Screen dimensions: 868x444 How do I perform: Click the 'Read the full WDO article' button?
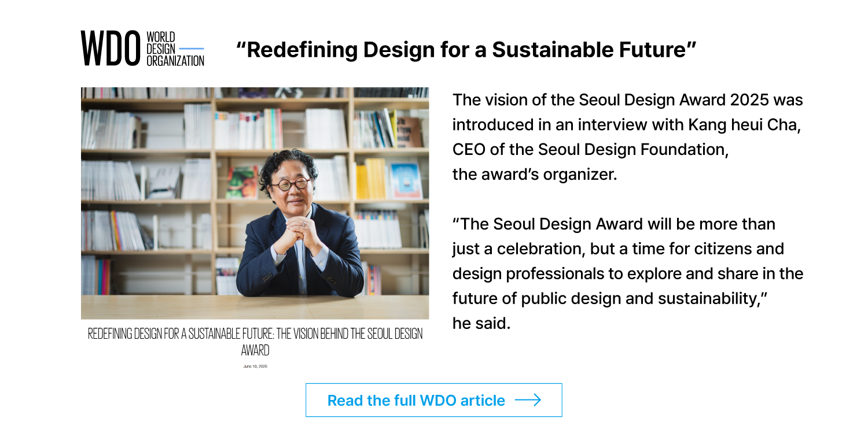click(434, 400)
